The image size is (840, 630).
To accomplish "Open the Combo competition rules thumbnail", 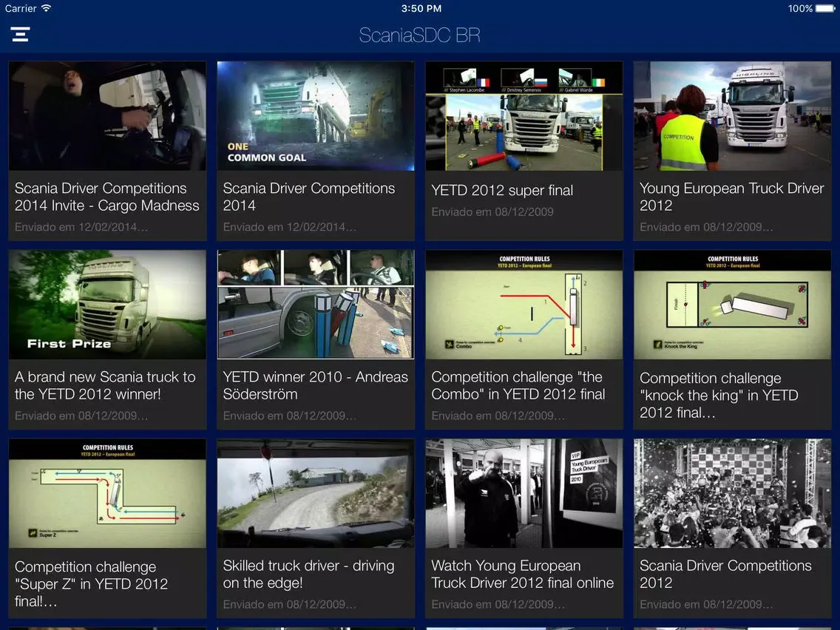I will tap(524, 305).
